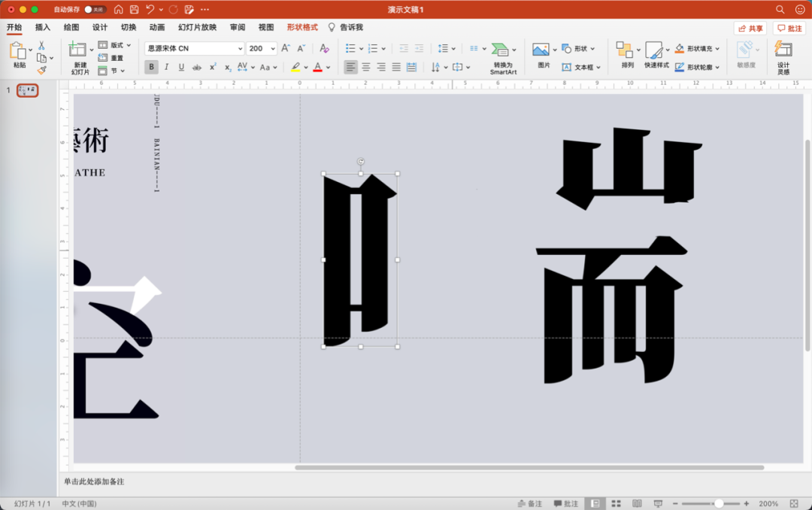The image size is (812, 510).
Task: Click the Share button
Action: pos(750,29)
